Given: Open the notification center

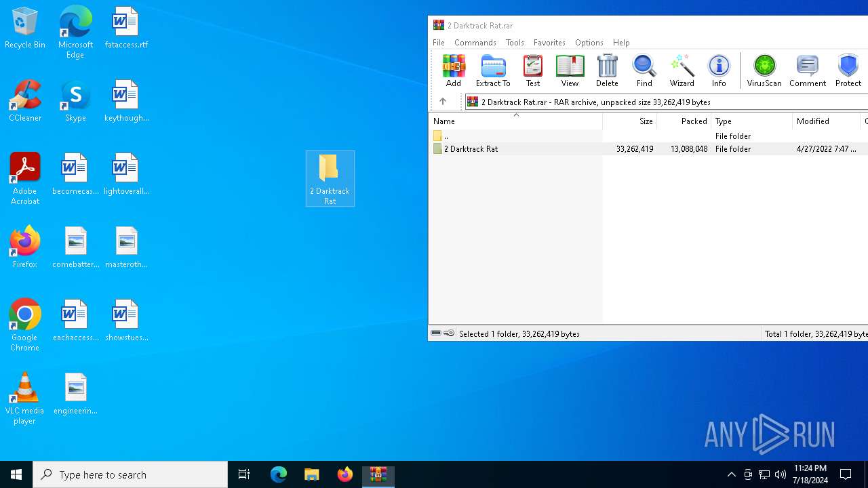Looking at the screenshot, I should point(846,474).
